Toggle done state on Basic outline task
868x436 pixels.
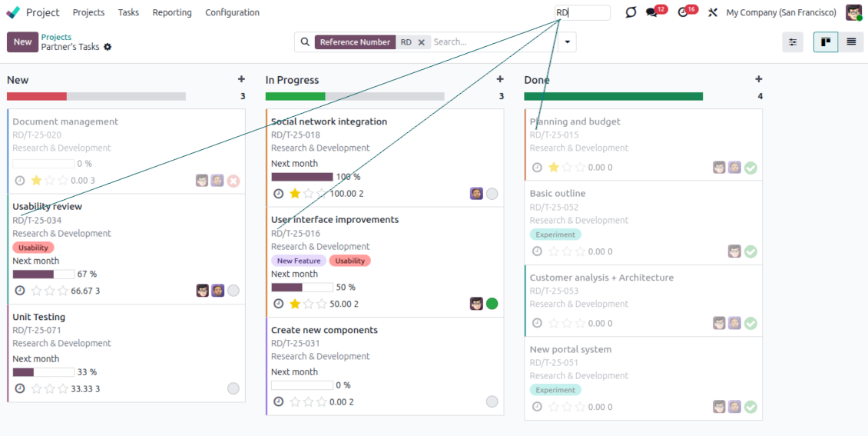point(750,251)
